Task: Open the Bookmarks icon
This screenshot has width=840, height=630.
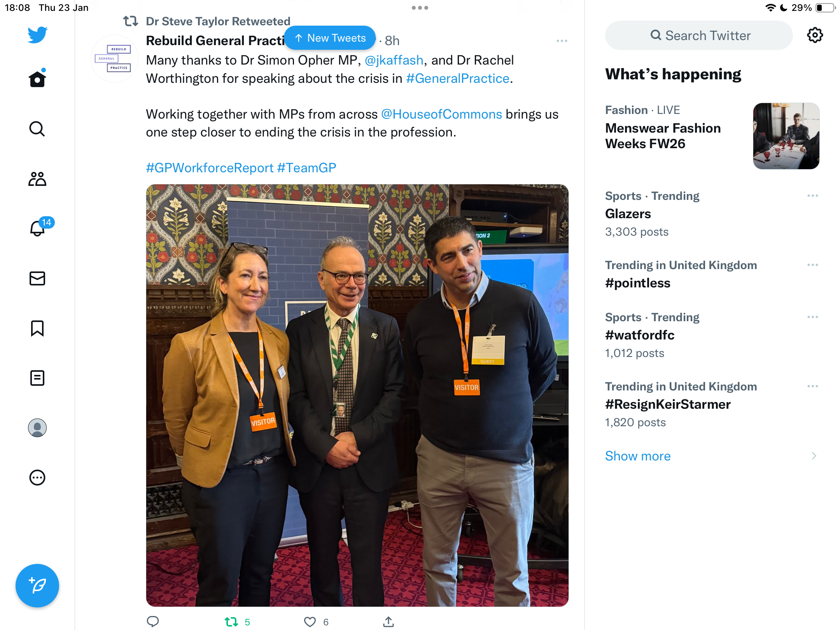Action: coord(37,328)
